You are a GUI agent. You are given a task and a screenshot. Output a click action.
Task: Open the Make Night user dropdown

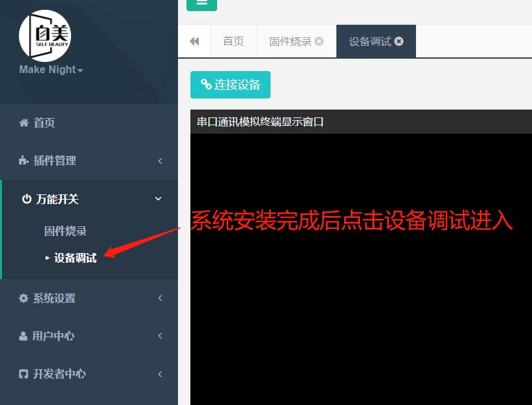[x=51, y=70]
